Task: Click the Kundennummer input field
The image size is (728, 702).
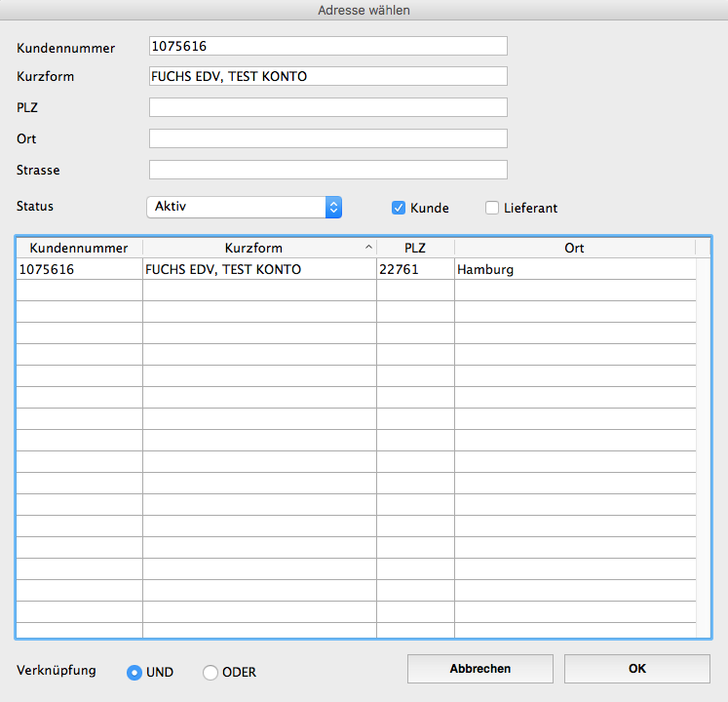Action: click(327, 46)
